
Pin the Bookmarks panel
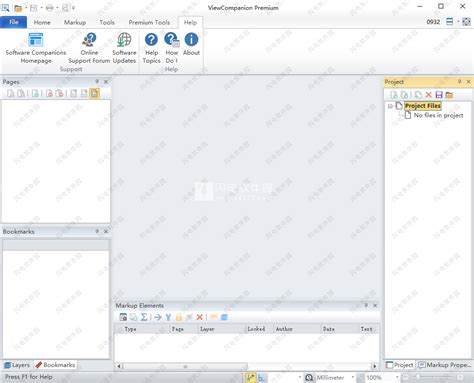tap(97, 231)
